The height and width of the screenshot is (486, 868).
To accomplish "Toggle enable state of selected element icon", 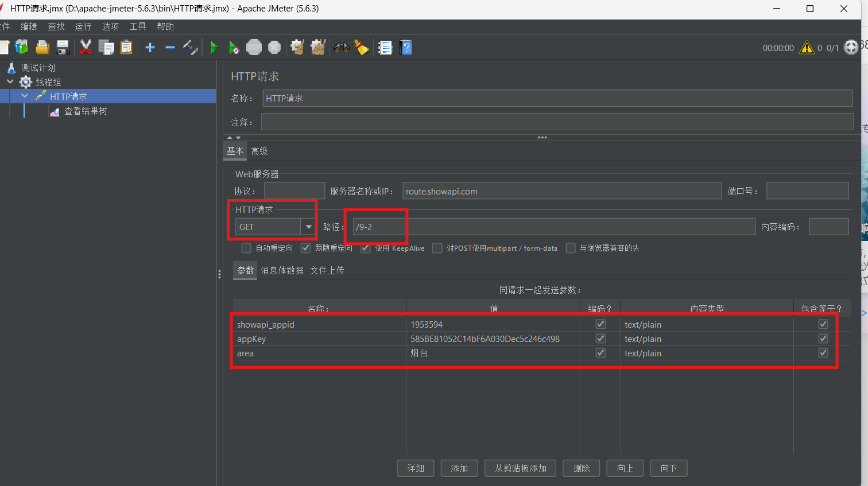I will 191,47.
